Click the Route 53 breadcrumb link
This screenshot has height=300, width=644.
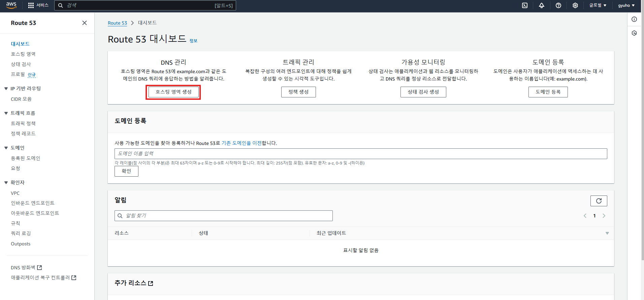coord(117,23)
